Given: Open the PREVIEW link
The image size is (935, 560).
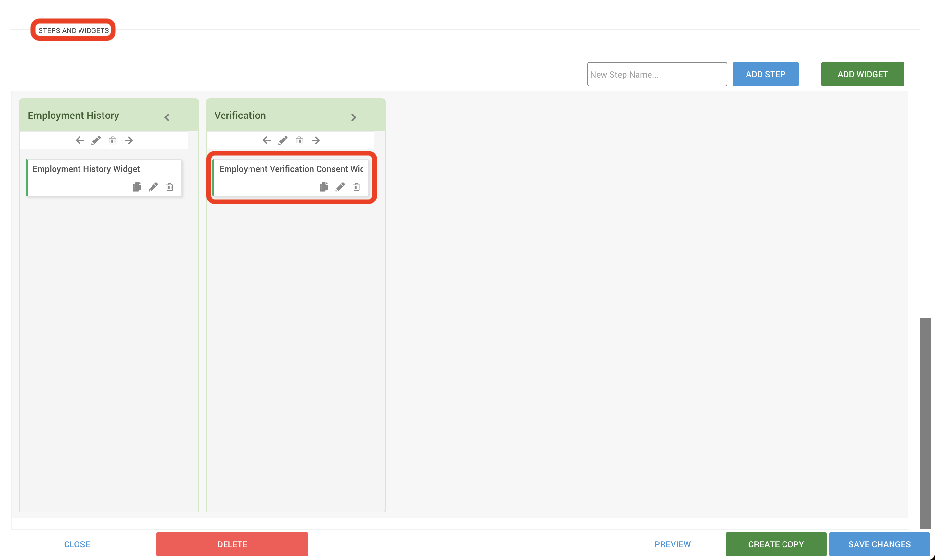Looking at the screenshot, I should 673,544.
